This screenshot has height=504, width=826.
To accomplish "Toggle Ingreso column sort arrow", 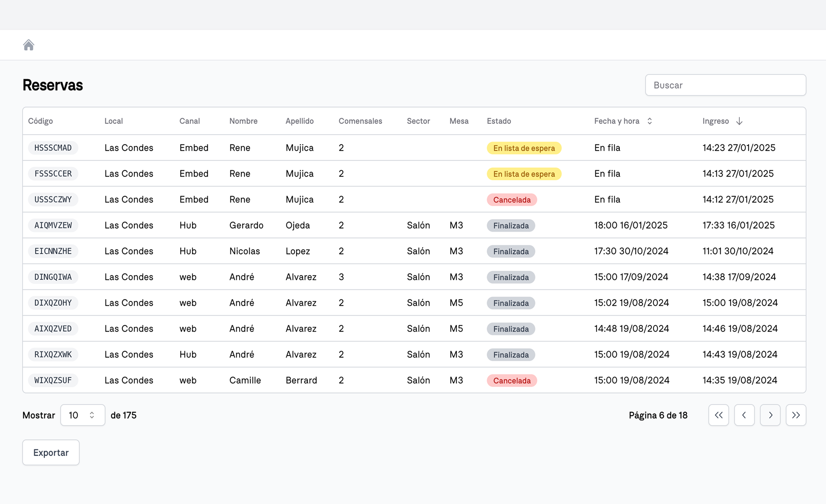I will (739, 121).
